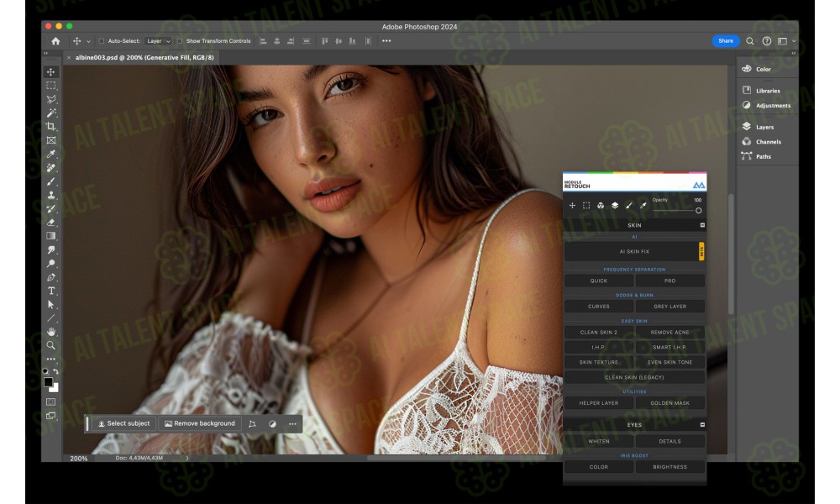
Task: Open the Help question mark icon
Action: [x=767, y=40]
